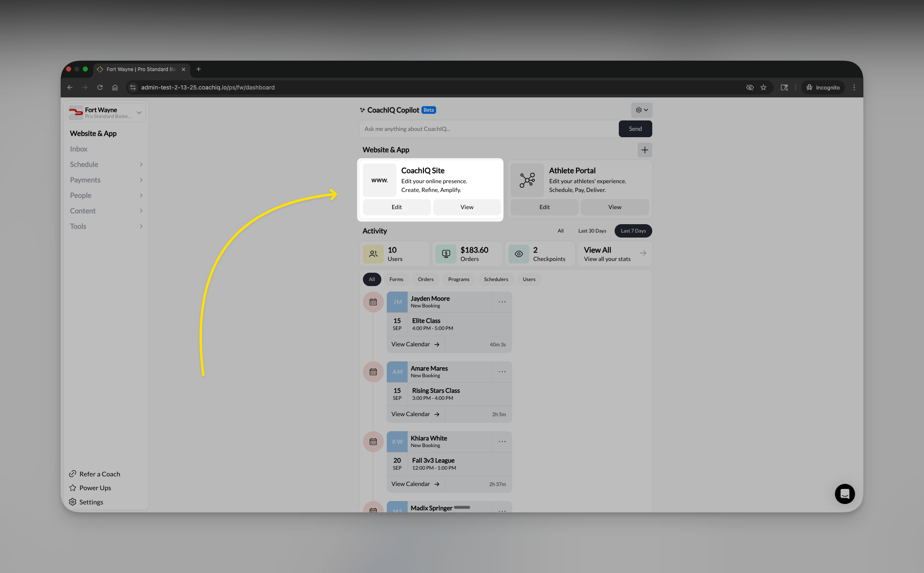The image size is (924, 573).
Task: Open the Fort Wayne organization switcher
Action: tap(106, 113)
